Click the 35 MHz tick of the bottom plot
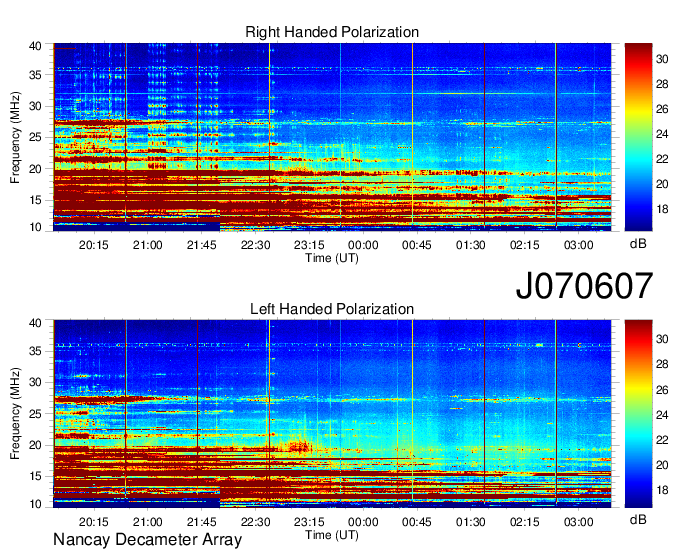Image resolution: width=680 pixels, height=552 pixels. coord(35,351)
